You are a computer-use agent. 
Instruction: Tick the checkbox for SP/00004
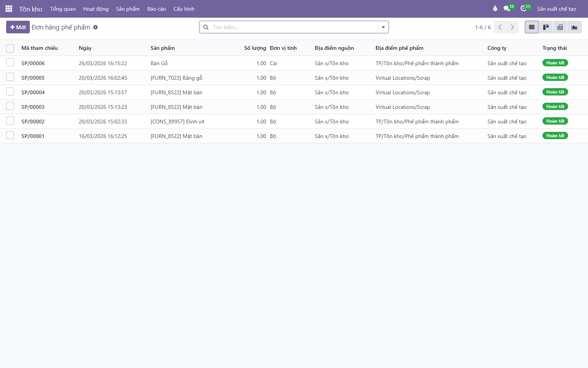click(10, 92)
